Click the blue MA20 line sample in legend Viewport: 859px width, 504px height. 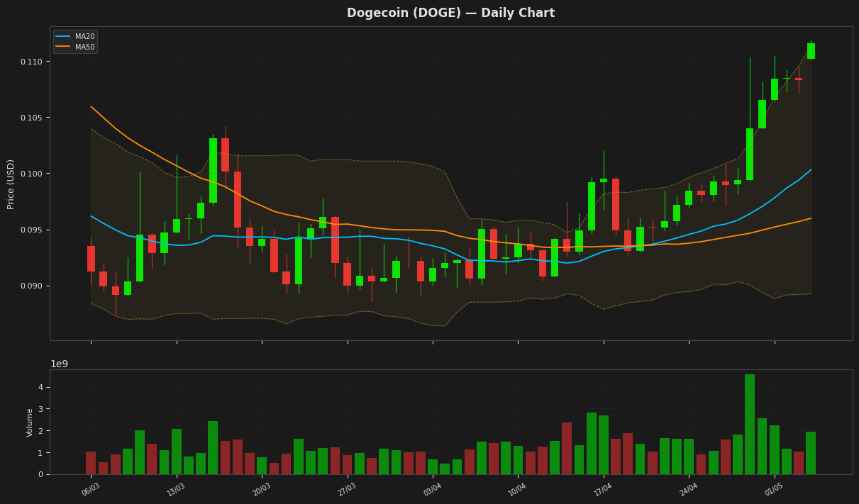64,36
